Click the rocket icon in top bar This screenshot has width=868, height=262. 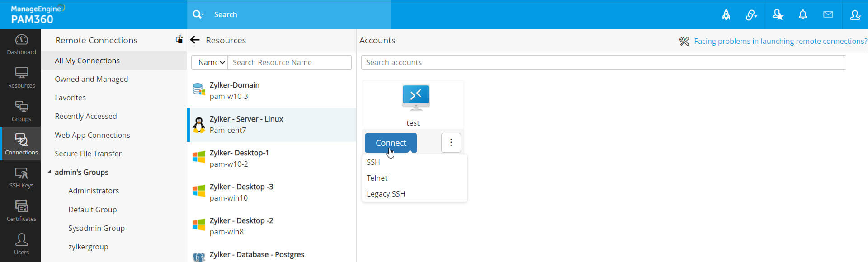click(x=726, y=15)
